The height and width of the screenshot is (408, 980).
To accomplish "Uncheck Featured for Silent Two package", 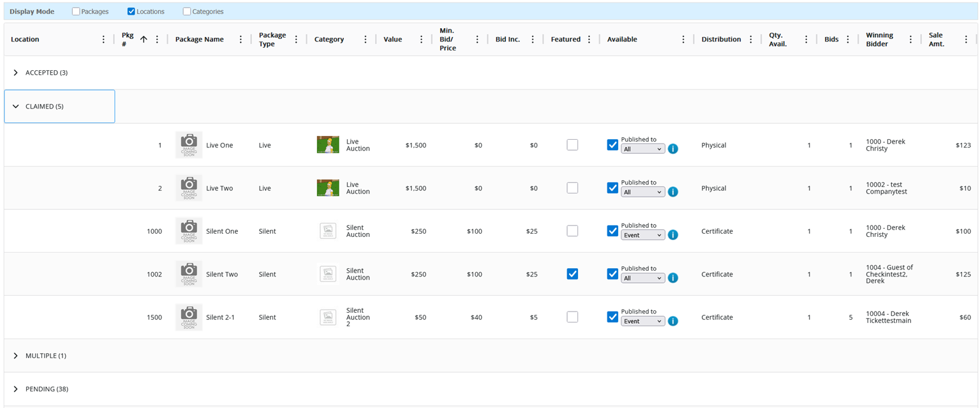I will coord(572,274).
